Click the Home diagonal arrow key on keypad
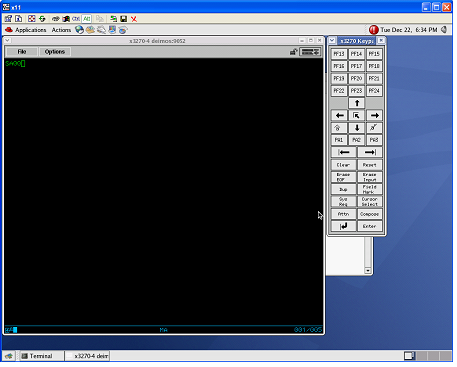 coord(357,116)
